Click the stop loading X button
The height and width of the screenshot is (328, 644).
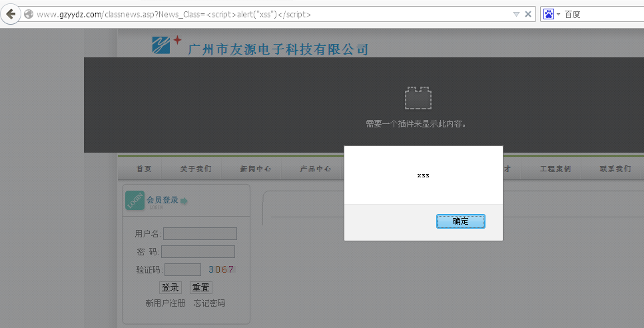[x=528, y=15]
